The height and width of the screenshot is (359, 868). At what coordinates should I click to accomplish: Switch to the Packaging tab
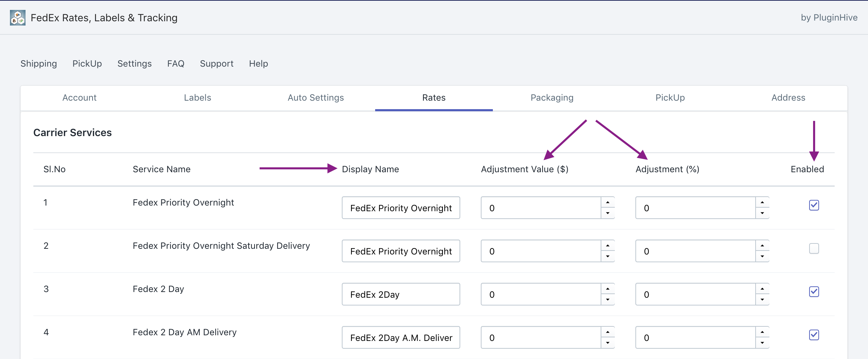pos(552,98)
